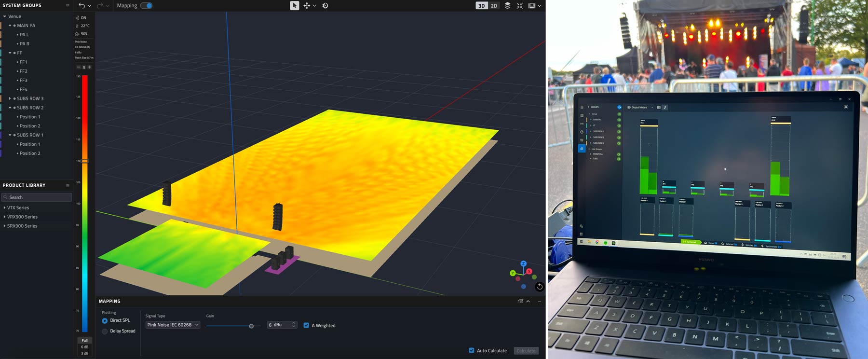Switch to 3D view
Image resolution: width=868 pixels, height=359 pixels.
pyautogui.click(x=481, y=6)
